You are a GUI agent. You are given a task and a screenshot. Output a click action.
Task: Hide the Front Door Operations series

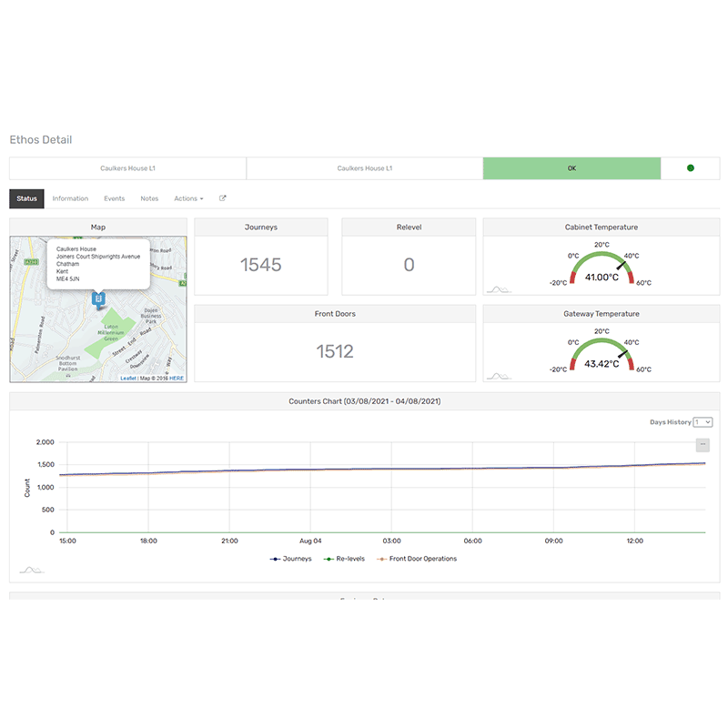point(417,559)
